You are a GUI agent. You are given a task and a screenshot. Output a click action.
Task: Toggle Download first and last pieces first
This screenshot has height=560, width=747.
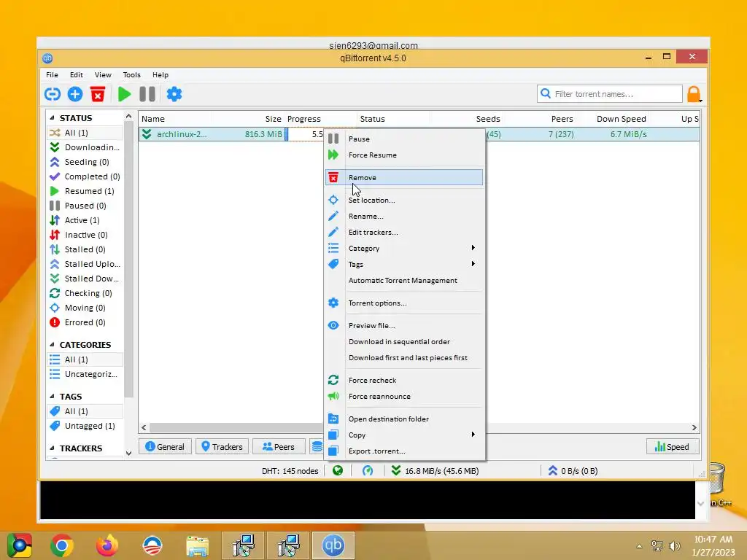click(x=404, y=357)
